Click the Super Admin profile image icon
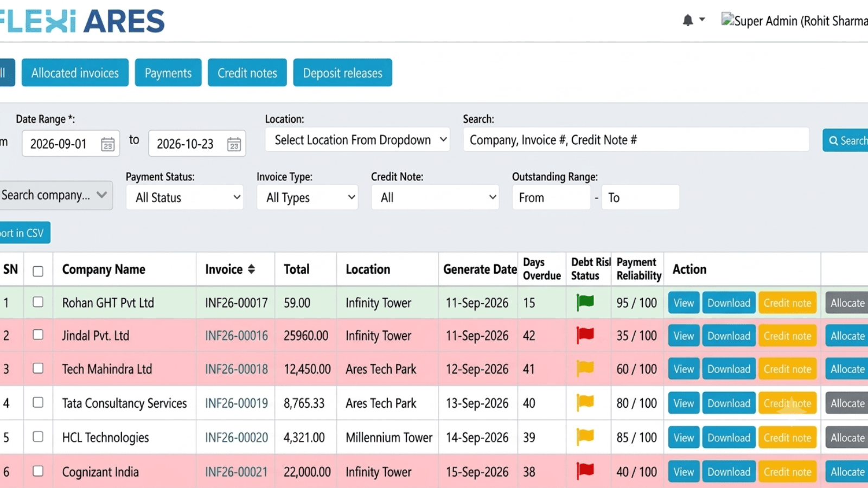 (x=727, y=20)
